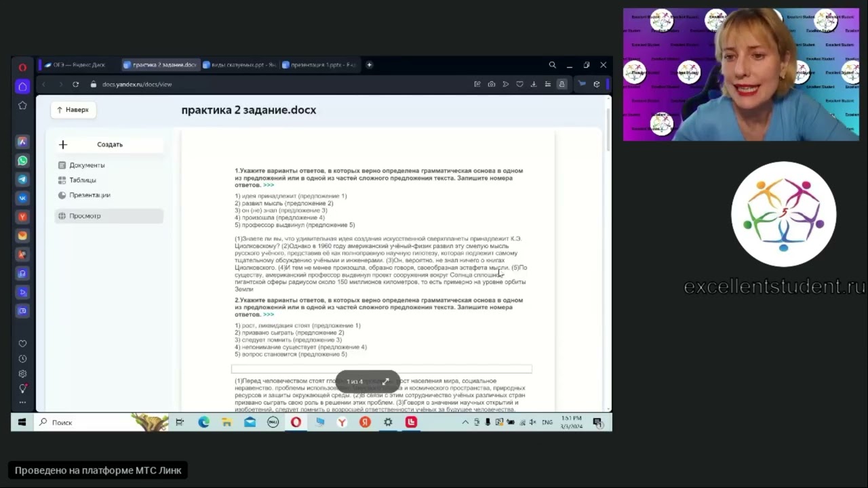This screenshot has width=868, height=488.
Task: Open Opera start page home icon
Action: [22, 87]
